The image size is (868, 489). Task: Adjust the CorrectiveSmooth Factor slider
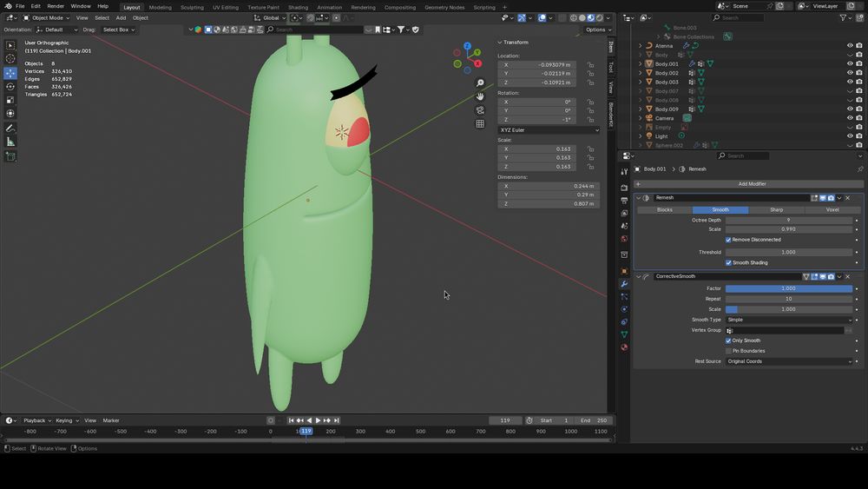coord(789,288)
